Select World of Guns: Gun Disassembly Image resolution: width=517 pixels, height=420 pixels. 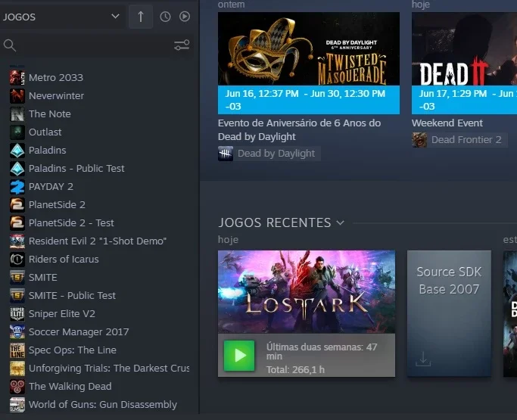click(x=103, y=405)
